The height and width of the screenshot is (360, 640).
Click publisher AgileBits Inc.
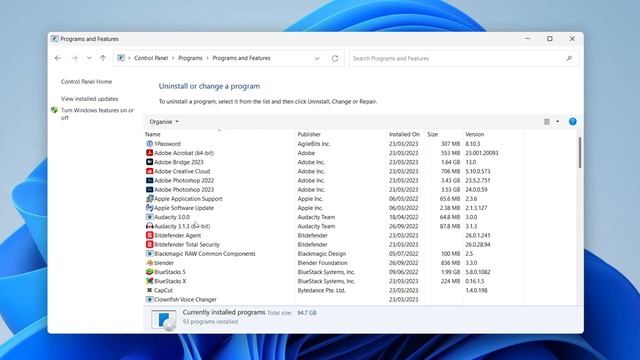point(313,144)
